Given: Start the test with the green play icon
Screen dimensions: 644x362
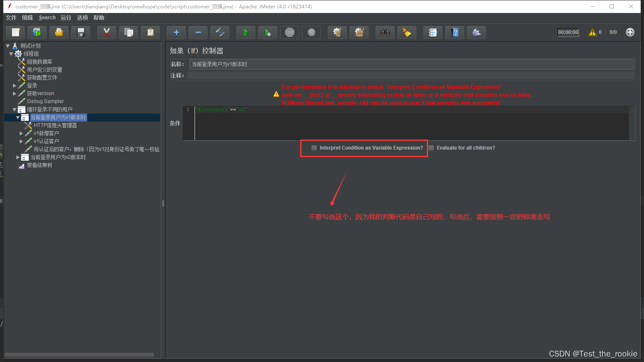Looking at the screenshot, I should (246, 32).
